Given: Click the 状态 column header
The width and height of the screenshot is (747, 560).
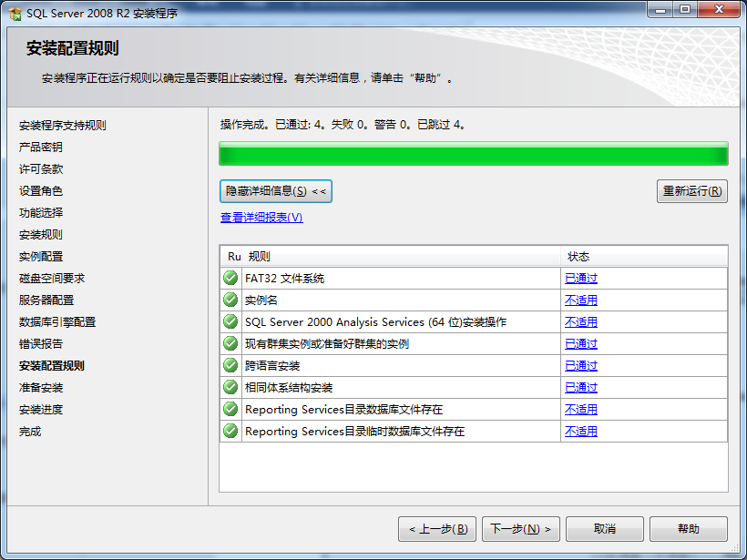Looking at the screenshot, I should click(x=645, y=257).
